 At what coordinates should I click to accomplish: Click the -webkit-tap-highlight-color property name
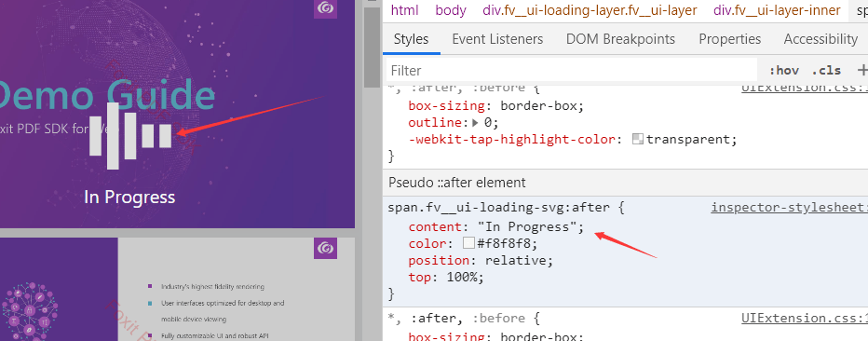tap(512, 139)
